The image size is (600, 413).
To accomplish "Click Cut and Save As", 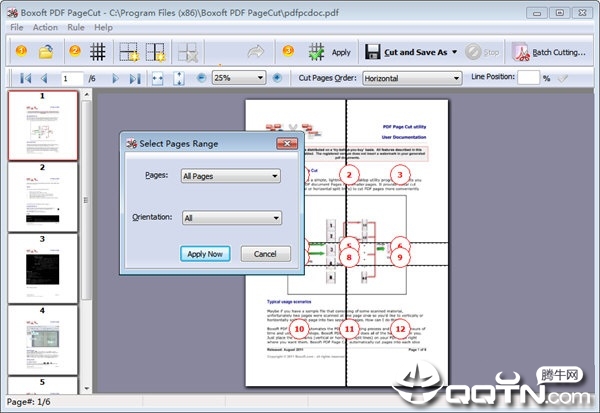I will (406, 52).
